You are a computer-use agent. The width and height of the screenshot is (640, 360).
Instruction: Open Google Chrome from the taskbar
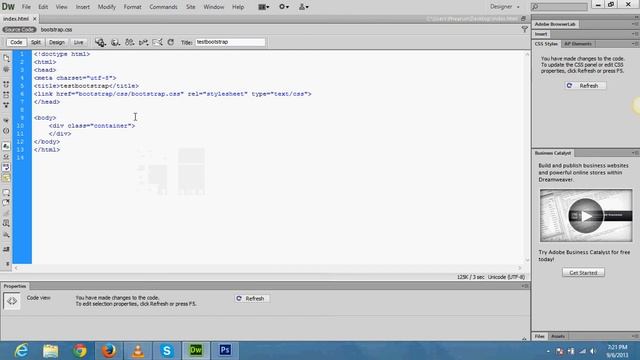click(x=80, y=350)
